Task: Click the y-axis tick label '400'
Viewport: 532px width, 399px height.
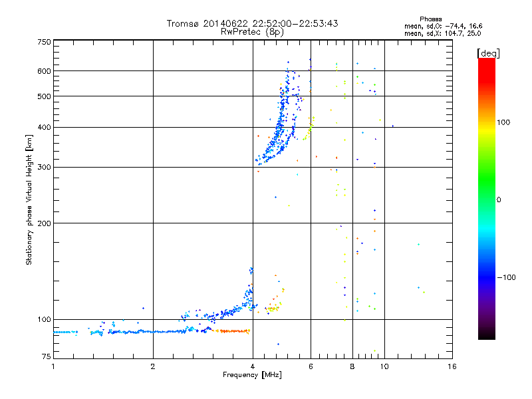Action: click(x=45, y=128)
